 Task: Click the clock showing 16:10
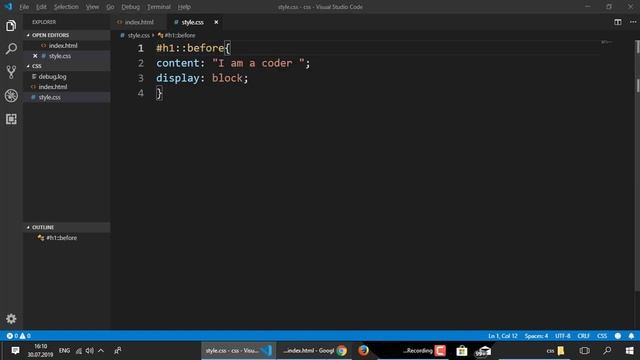tap(40, 351)
